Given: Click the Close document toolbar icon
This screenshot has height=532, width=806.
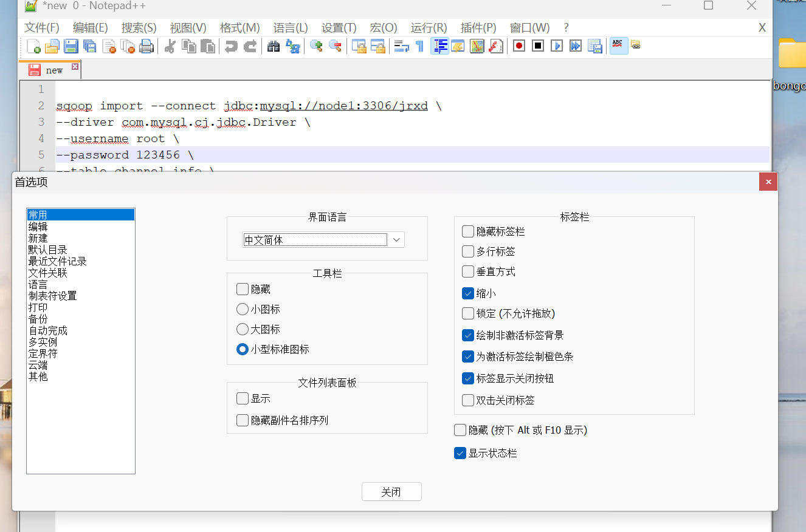Looking at the screenshot, I should tap(109, 46).
